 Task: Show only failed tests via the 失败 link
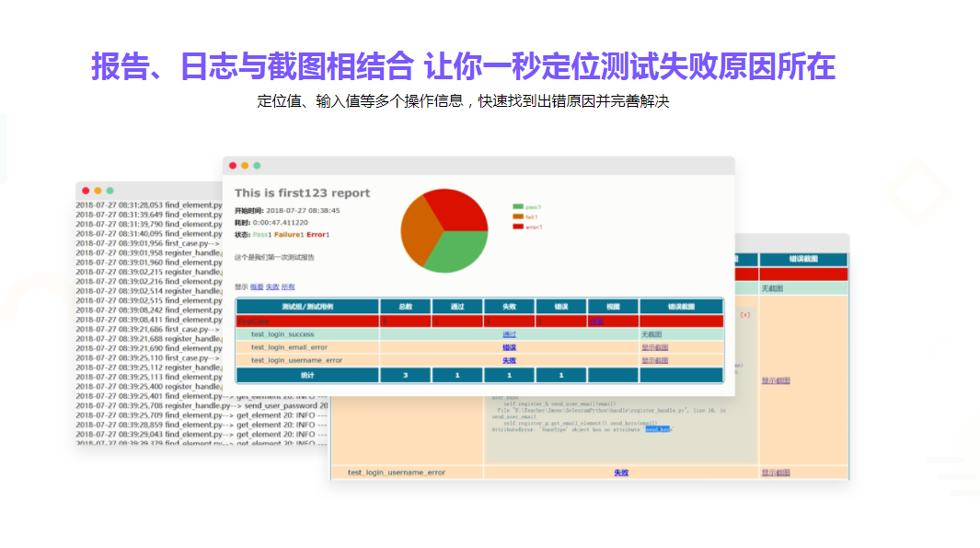(271, 286)
